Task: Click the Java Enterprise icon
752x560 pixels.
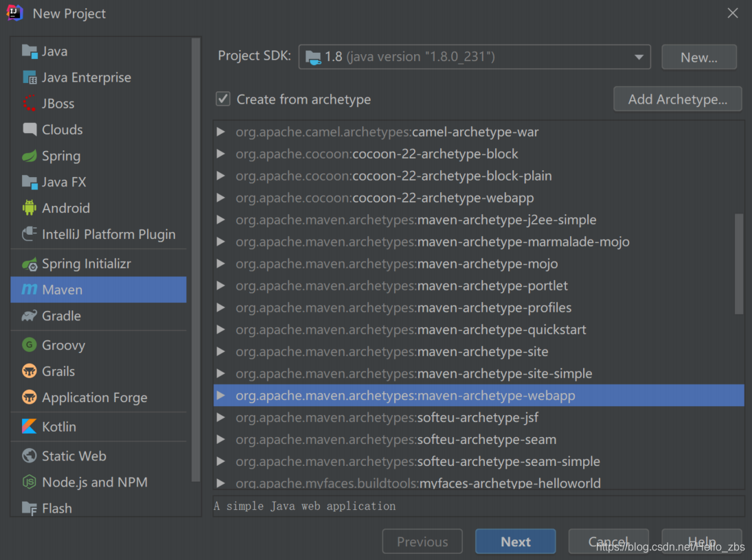Action: click(x=30, y=77)
